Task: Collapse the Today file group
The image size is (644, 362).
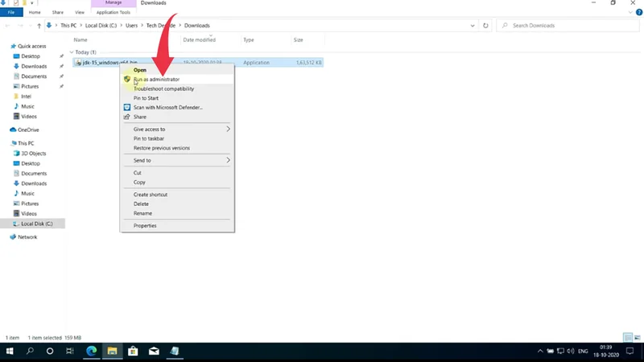Action: tap(71, 52)
